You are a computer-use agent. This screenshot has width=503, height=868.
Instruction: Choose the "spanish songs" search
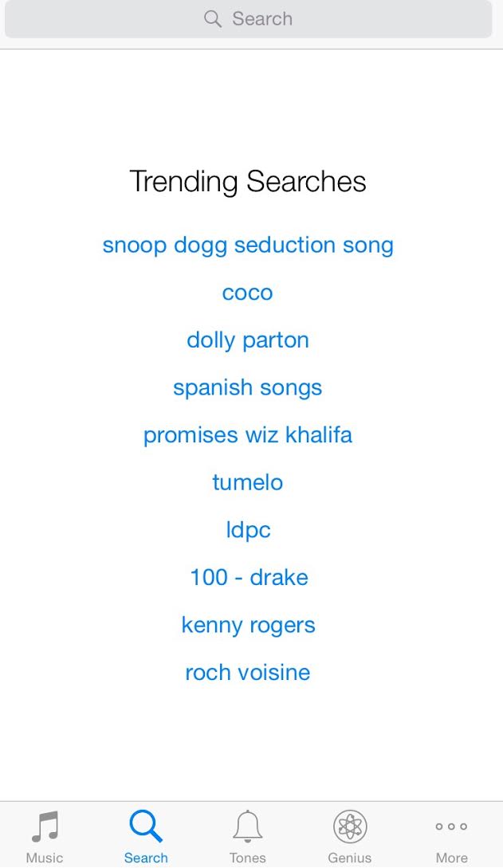247,388
